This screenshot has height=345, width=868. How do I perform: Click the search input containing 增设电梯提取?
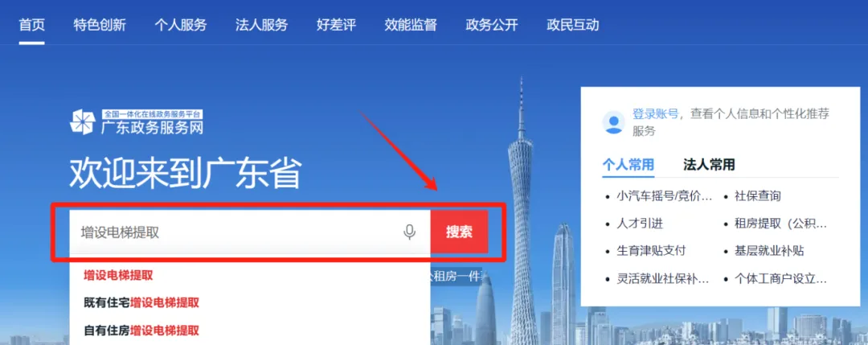click(250, 232)
